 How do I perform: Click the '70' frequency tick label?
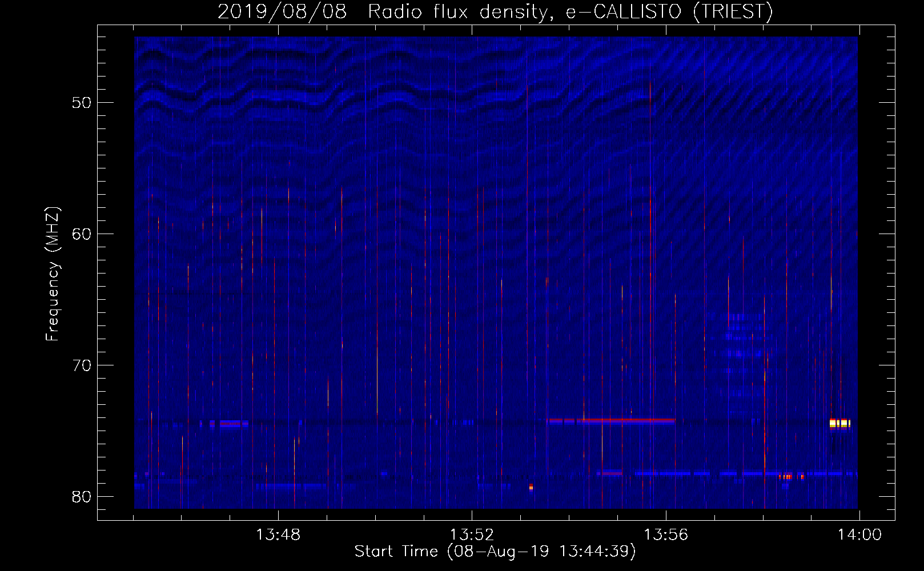pyautogui.click(x=82, y=365)
